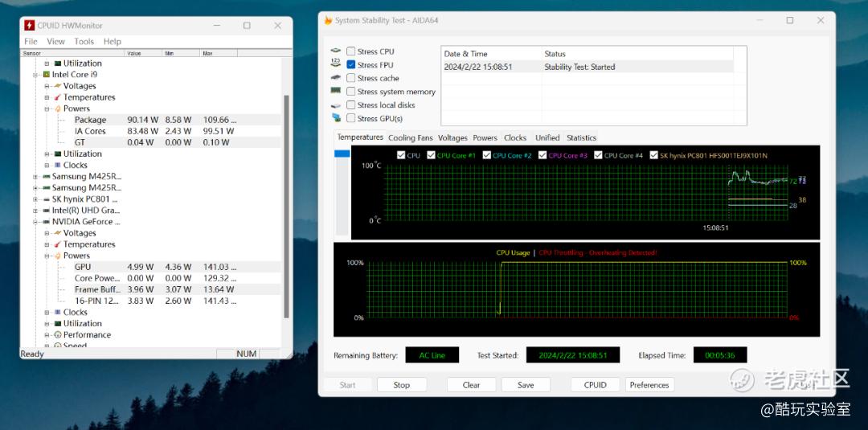
Task: Toggle CPU Core #3 graph checkbox
Action: [x=542, y=155]
